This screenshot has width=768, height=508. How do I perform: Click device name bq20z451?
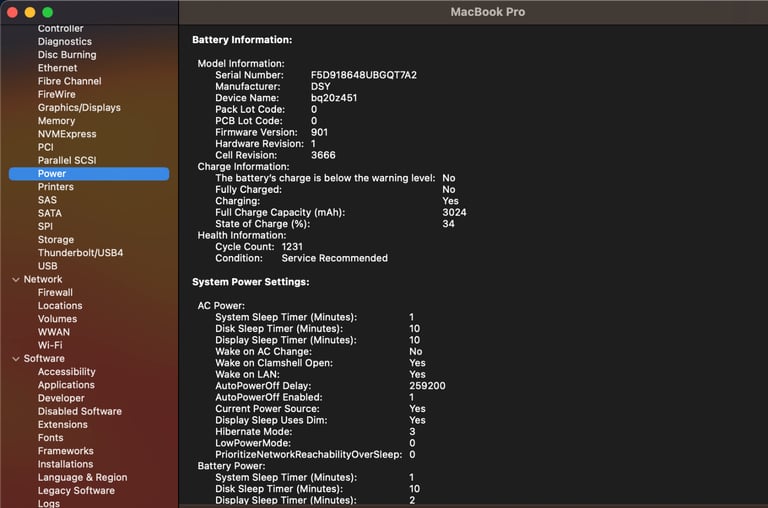pos(334,98)
